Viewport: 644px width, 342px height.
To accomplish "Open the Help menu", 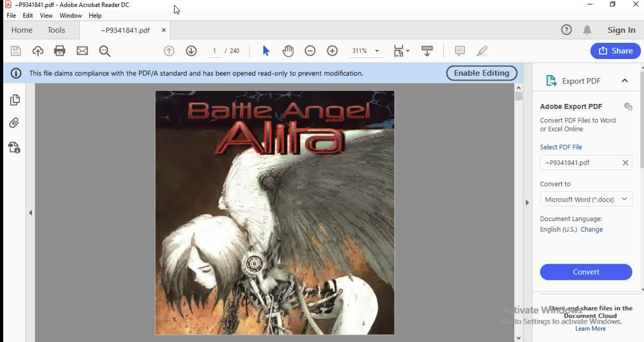I will pos(95,16).
